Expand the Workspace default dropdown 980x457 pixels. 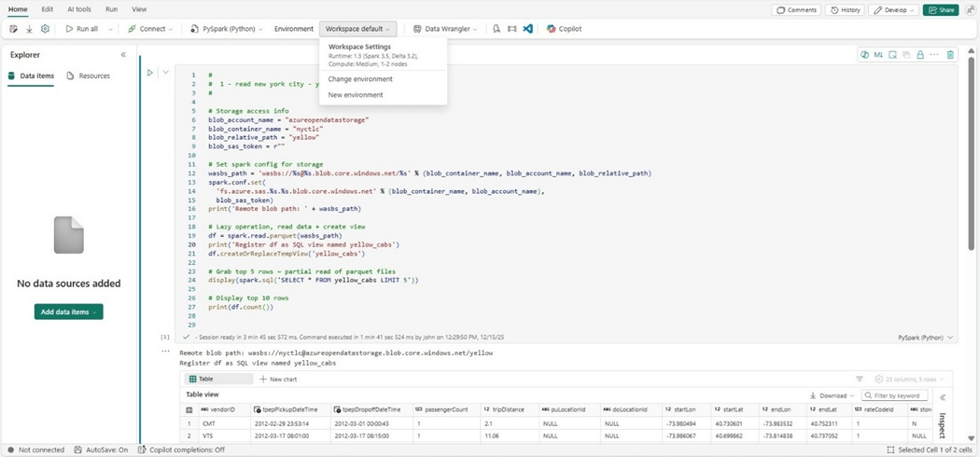pyautogui.click(x=357, y=29)
